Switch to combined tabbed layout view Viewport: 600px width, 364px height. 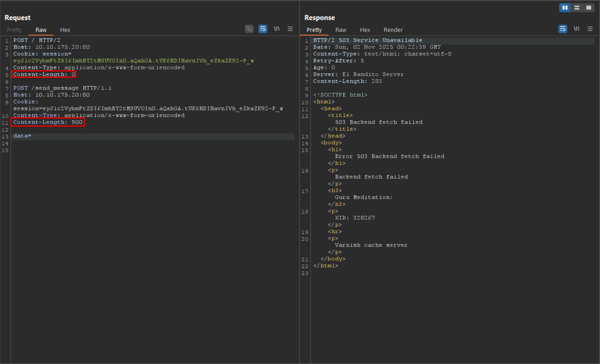tap(588, 8)
